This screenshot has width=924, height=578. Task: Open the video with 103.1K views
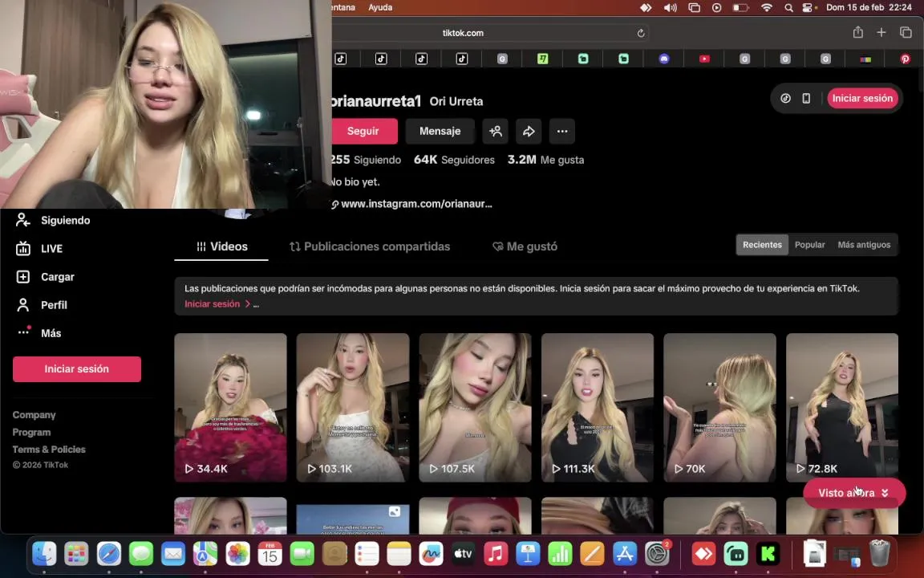352,408
